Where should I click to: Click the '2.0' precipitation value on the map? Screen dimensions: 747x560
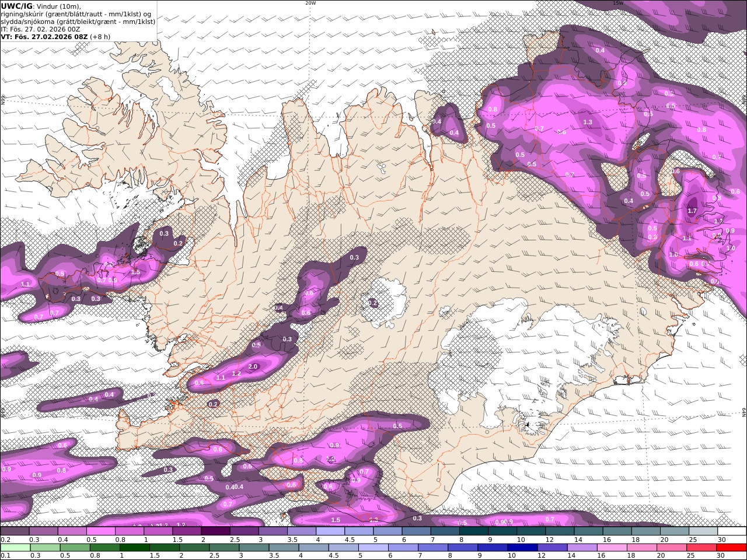(253, 366)
